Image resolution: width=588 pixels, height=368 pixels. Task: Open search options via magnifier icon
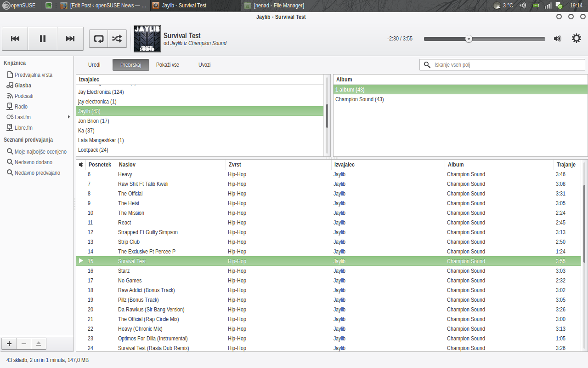(x=427, y=65)
